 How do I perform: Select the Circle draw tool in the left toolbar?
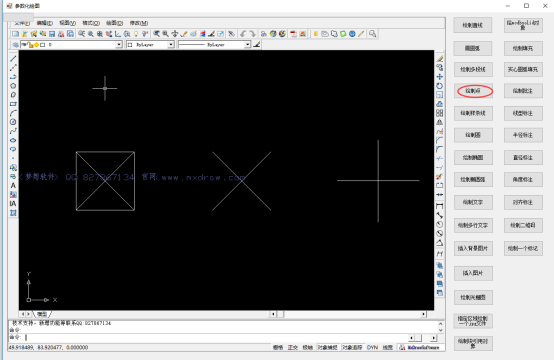pyautogui.click(x=13, y=122)
